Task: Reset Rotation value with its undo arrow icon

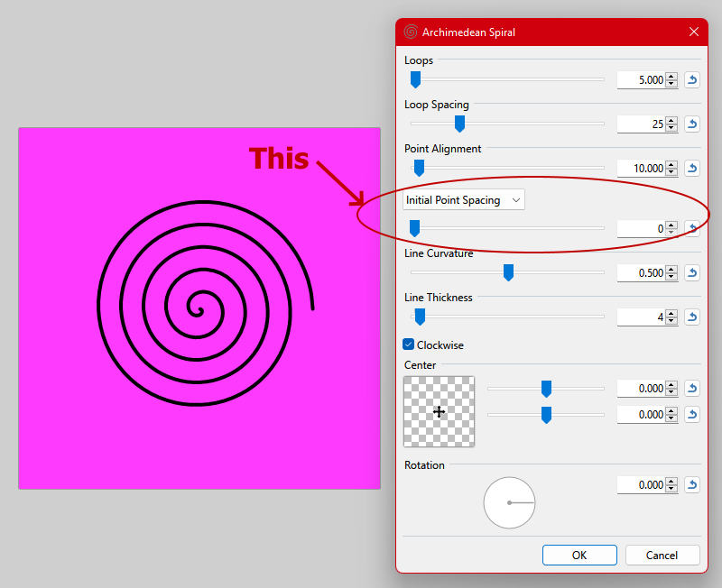Action: click(691, 485)
